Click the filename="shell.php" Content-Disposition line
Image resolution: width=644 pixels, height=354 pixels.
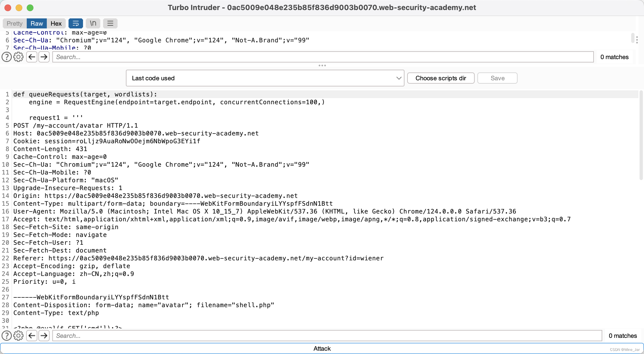[144, 305]
